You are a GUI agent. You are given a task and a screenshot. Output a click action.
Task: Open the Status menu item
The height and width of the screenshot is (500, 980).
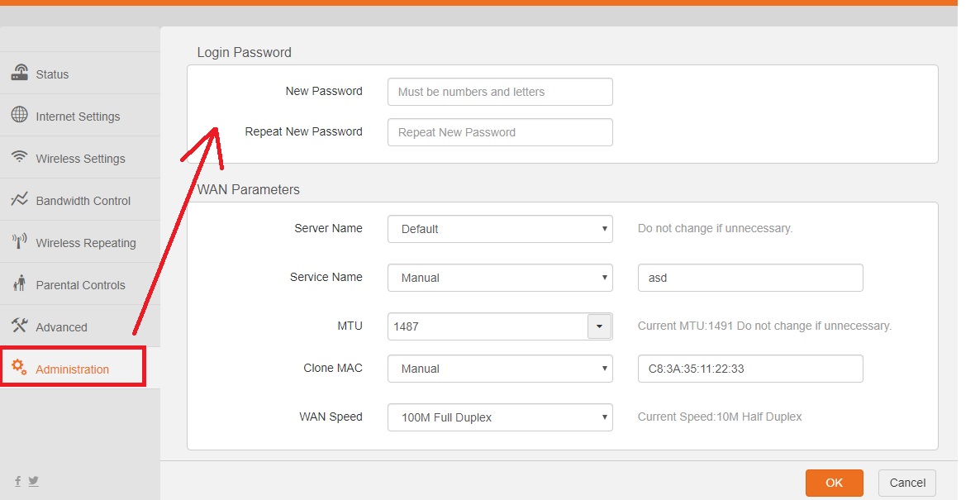80,73
